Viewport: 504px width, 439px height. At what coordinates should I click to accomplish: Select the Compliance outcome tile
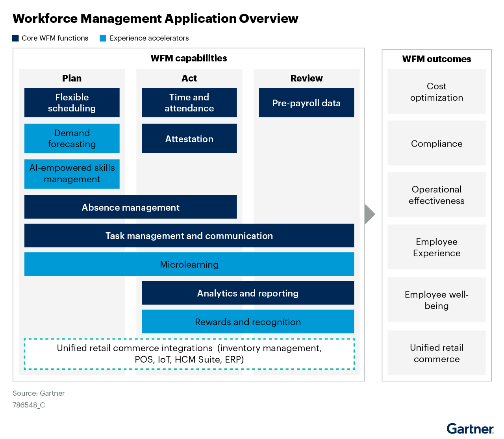[437, 143]
